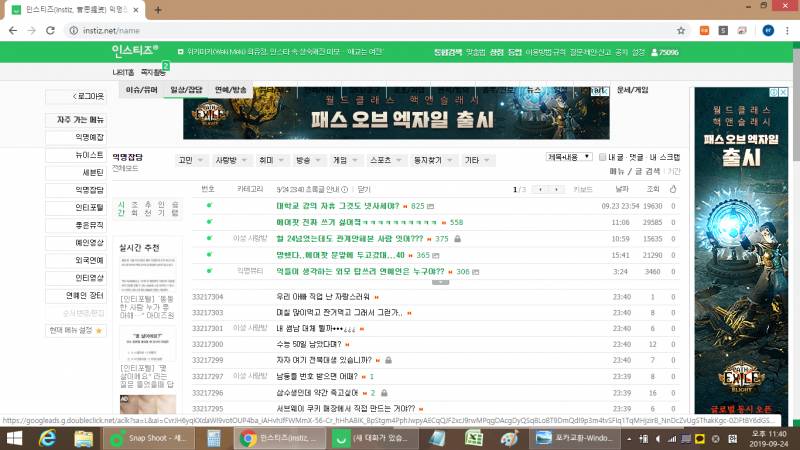Viewport: 800px width, 450px height.
Task: Expand the 기타 category dropdown
Action: [x=477, y=160]
